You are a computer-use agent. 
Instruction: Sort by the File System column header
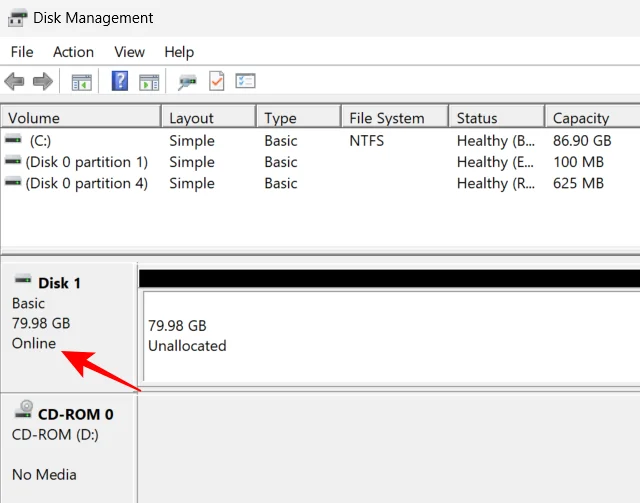click(x=395, y=118)
